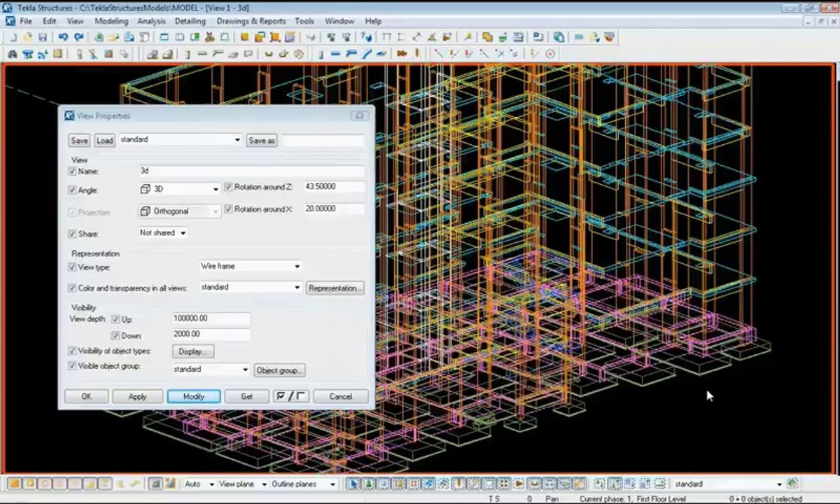Click the Up view depth field 100000.00
Screen dimensions: 840x504
click(211, 318)
